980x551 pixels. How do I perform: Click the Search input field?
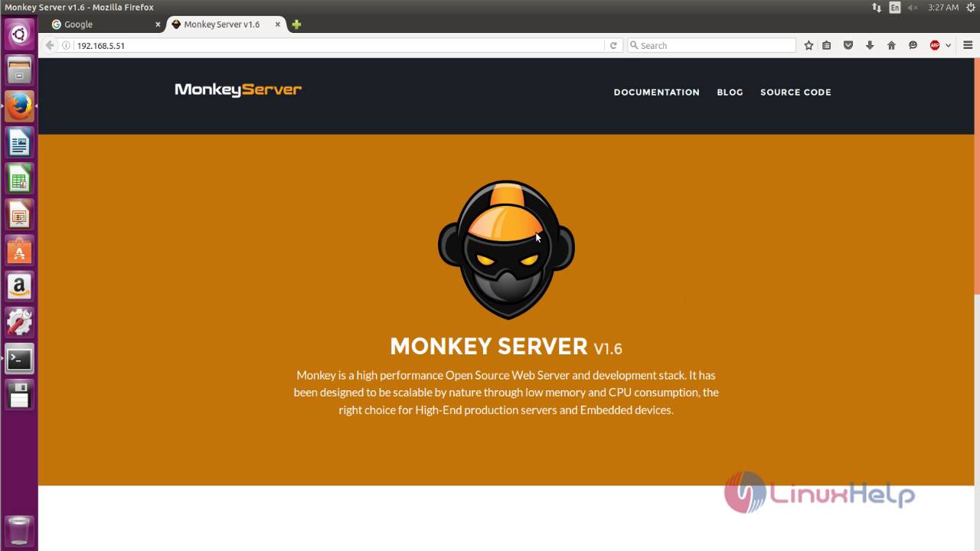coord(711,45)
